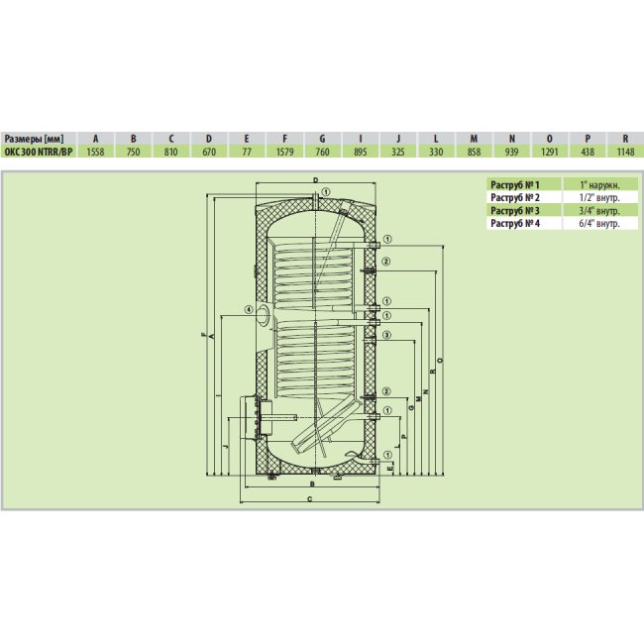Screen dimensions: 644x644
Task: Click the 'OKC 300 NTRR/BP' model label
Action: [x=37, y=153]
